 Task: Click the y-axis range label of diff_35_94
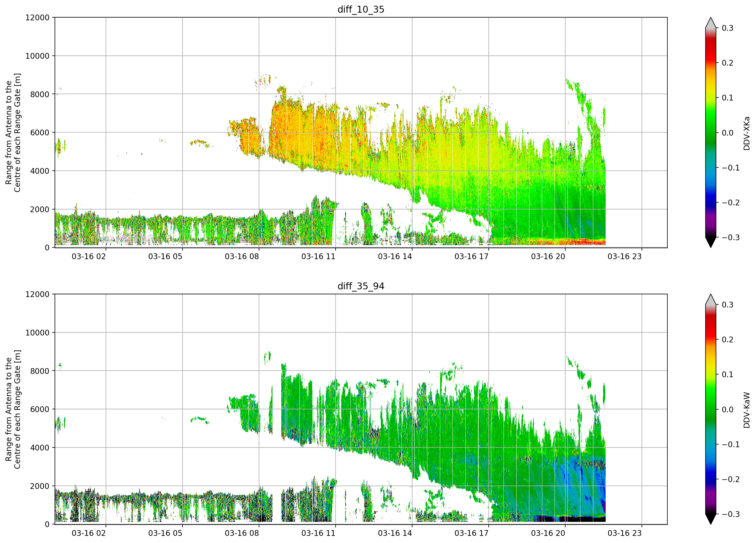click(x=13, y=409)
